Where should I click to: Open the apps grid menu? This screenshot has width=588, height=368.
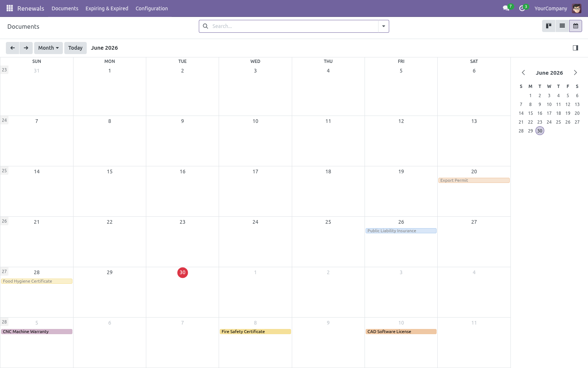point(10,8)
